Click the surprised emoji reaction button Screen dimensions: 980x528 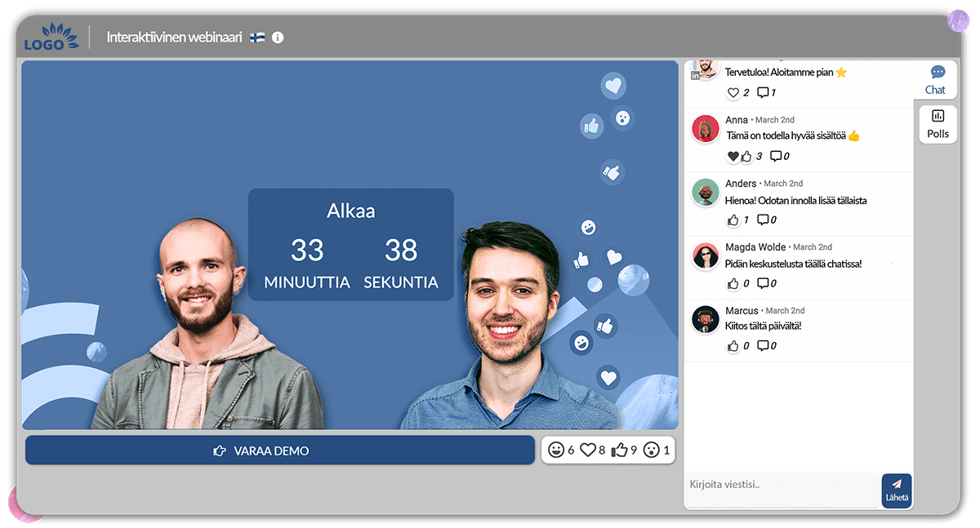point(651,450)
